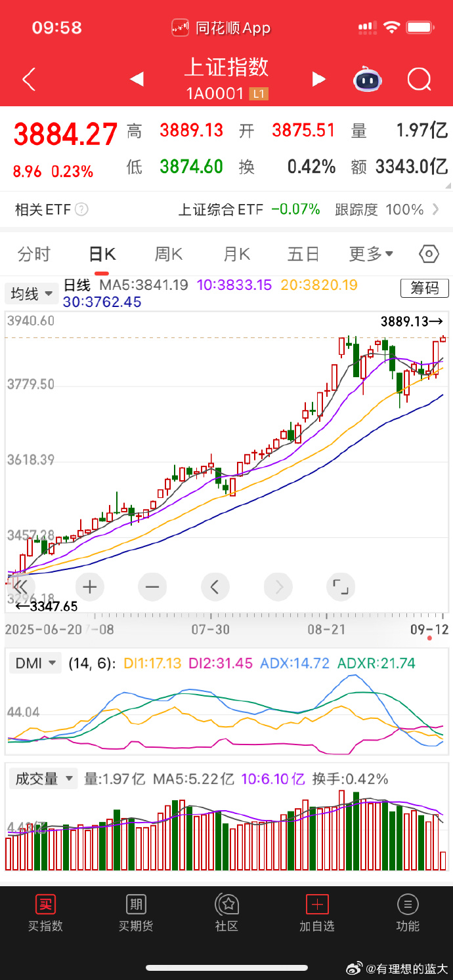
Task: Tap the 20:3820.19 legend value
Action: (x=319, y=285)
